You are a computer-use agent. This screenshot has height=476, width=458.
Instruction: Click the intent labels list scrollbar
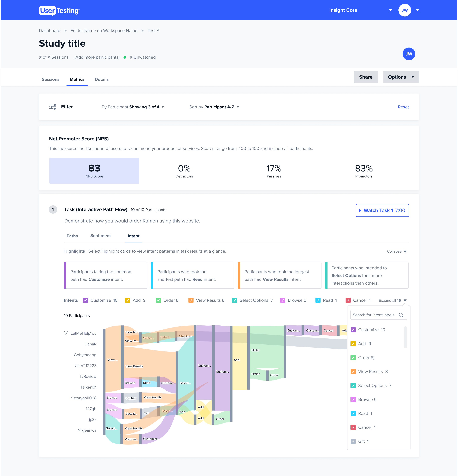(405, 337)
